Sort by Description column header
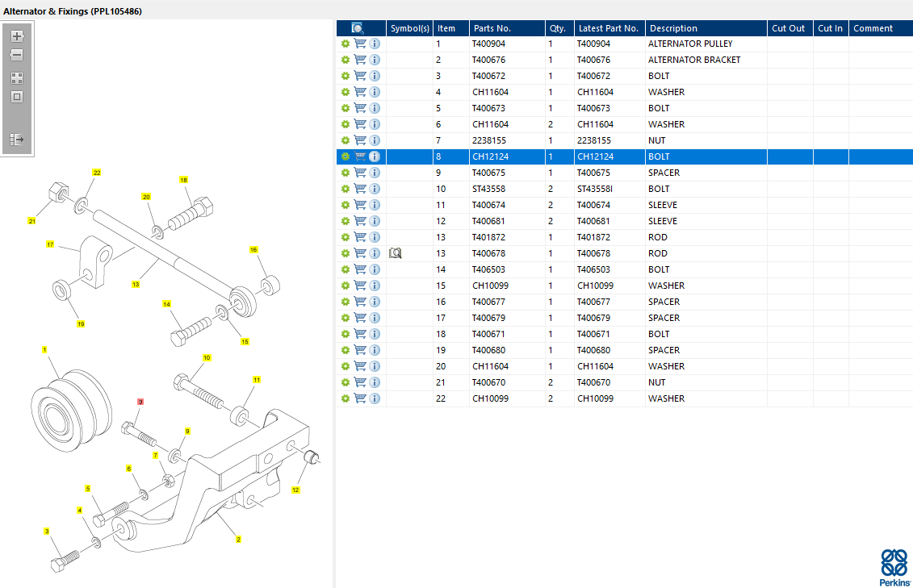 point(674,28)
